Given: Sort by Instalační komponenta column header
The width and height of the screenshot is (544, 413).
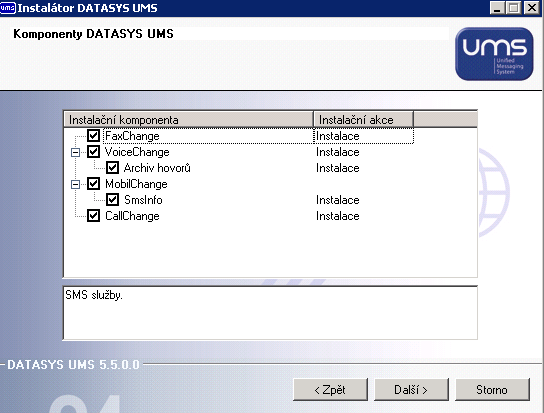Looking at the screenshot, I should click(x=189, y=120).
